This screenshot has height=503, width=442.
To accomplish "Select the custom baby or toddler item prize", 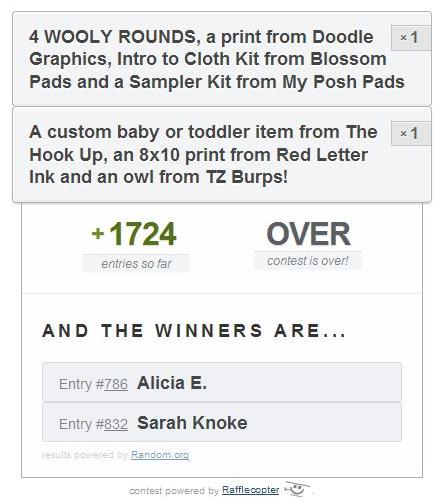I will (203, 154).
